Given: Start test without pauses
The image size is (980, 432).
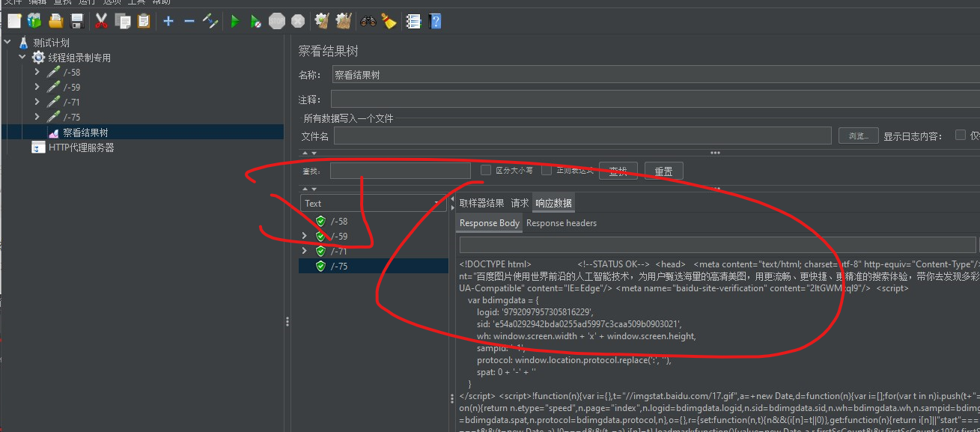Looking at the screenshot, I should click(256, 22).
